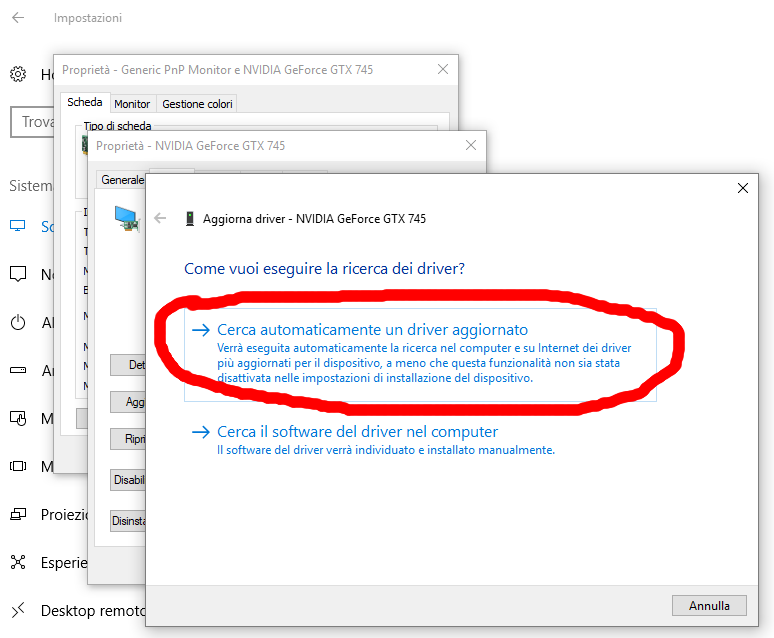The width and height of the screenshot is (774, 638).
Task: Open the Gestione colori tab
Action: tap(197, 104)
